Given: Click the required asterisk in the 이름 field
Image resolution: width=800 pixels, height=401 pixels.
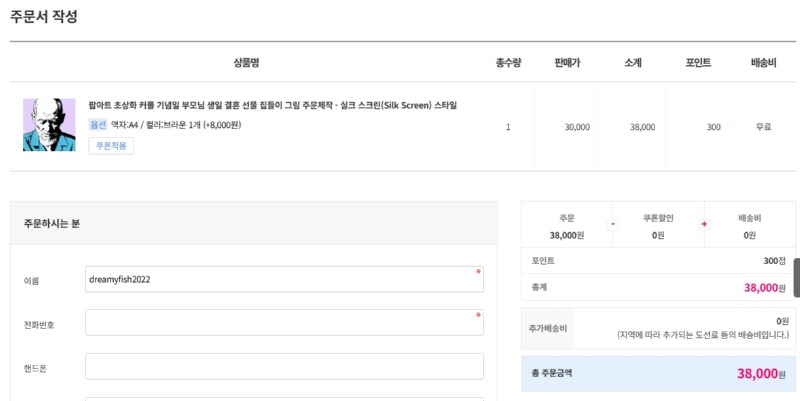Looking at the screenshot, I should click(478, 272).
